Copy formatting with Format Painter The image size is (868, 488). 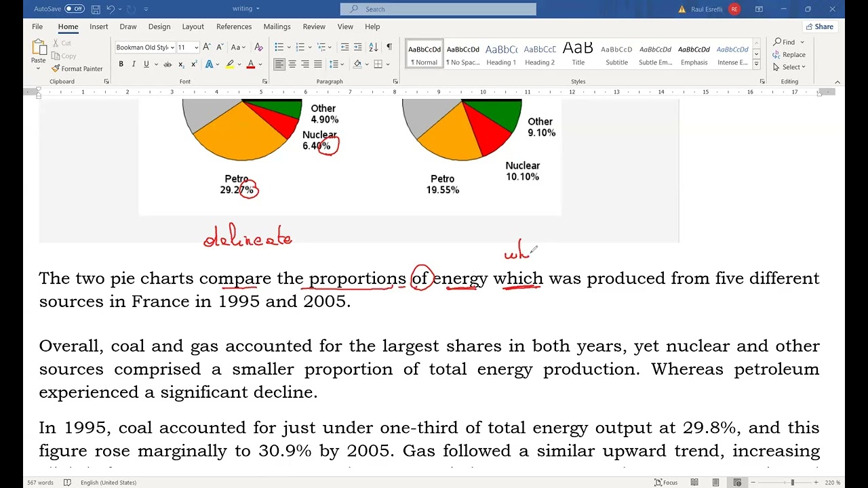(x=77, y=68)
